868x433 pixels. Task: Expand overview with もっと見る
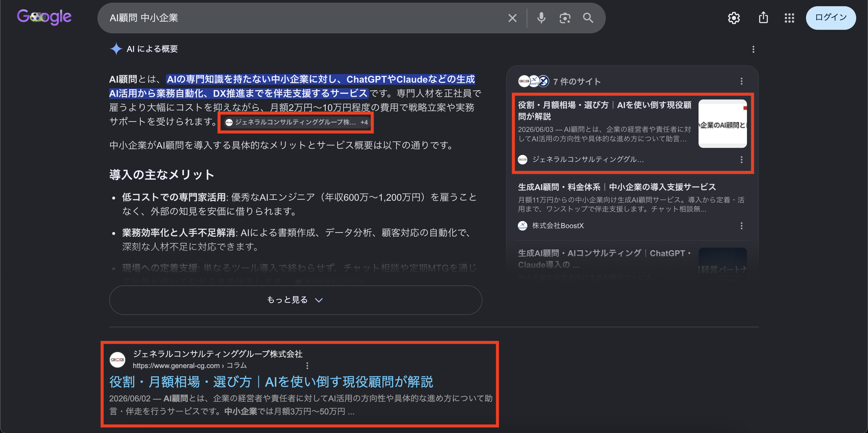(296, 300)
